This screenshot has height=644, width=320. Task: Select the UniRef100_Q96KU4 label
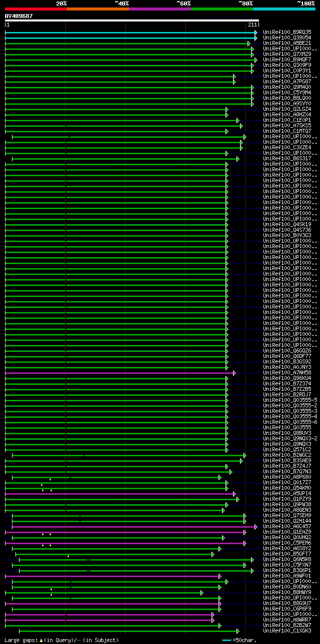(287, 378)
